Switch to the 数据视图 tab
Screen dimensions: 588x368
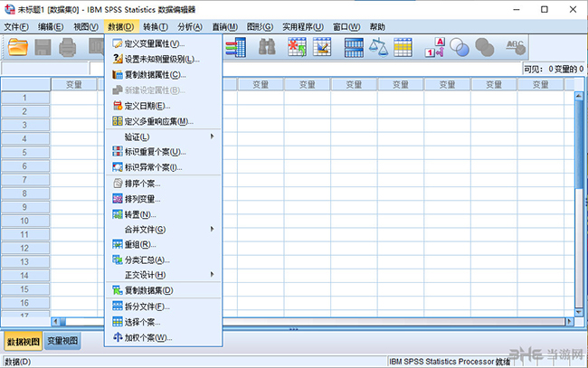point(24,342)
